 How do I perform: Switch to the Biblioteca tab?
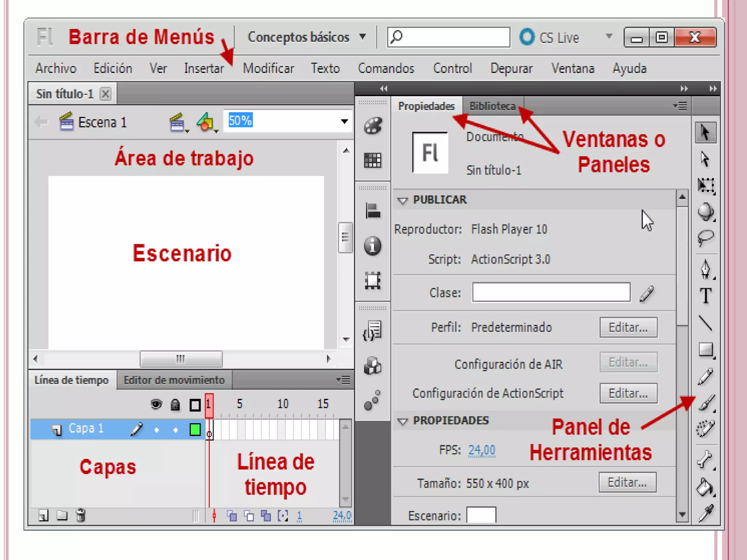point(492,106)
